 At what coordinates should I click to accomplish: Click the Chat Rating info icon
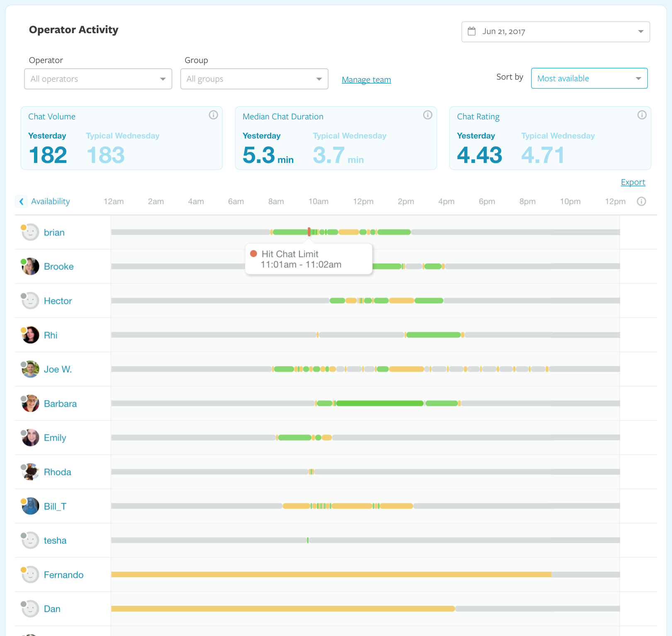(642, 115)
